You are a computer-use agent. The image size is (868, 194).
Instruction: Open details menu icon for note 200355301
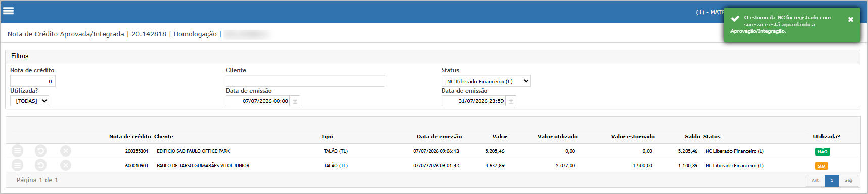(x=18, y=151)
